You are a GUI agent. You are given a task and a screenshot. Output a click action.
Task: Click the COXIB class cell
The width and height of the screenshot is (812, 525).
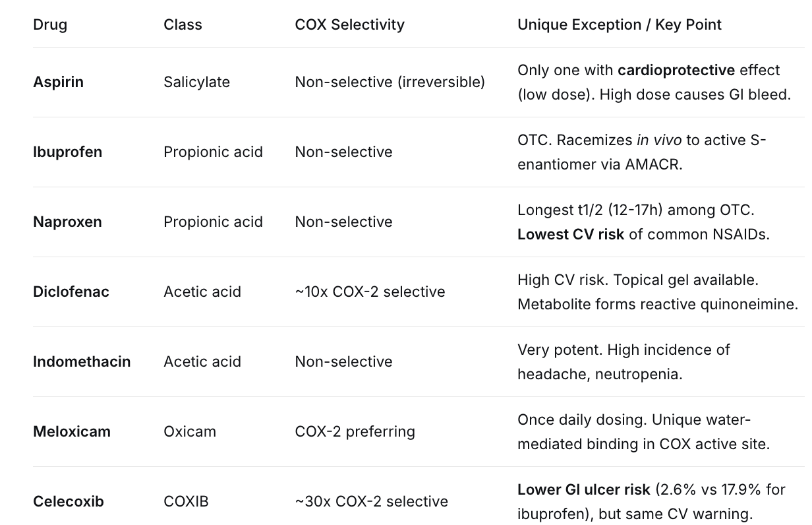click(186, 502)
